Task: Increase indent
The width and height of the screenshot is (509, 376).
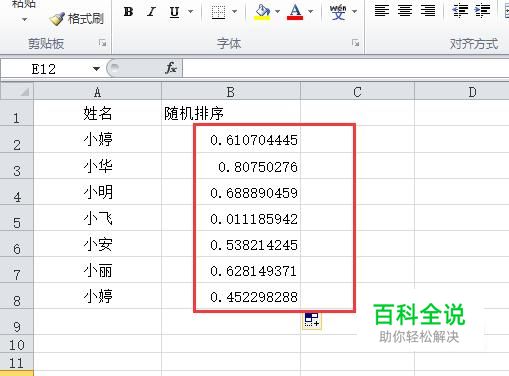Action: [x=483, y=11]
